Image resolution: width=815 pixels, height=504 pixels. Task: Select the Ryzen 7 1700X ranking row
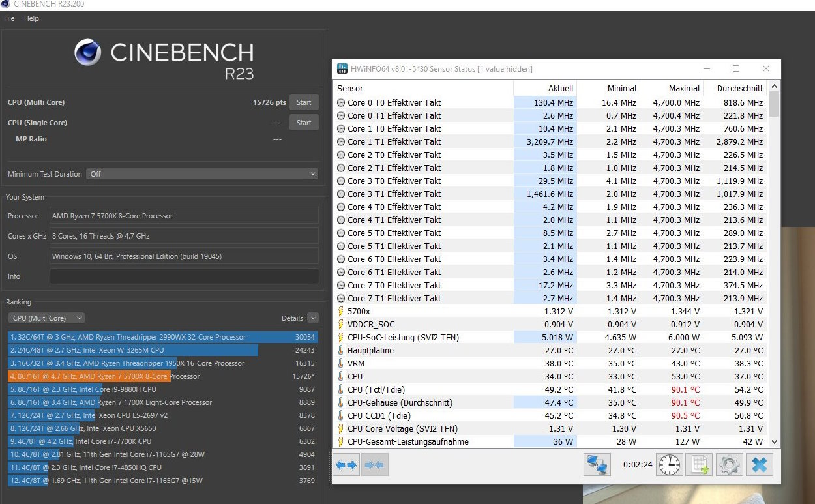163,402
